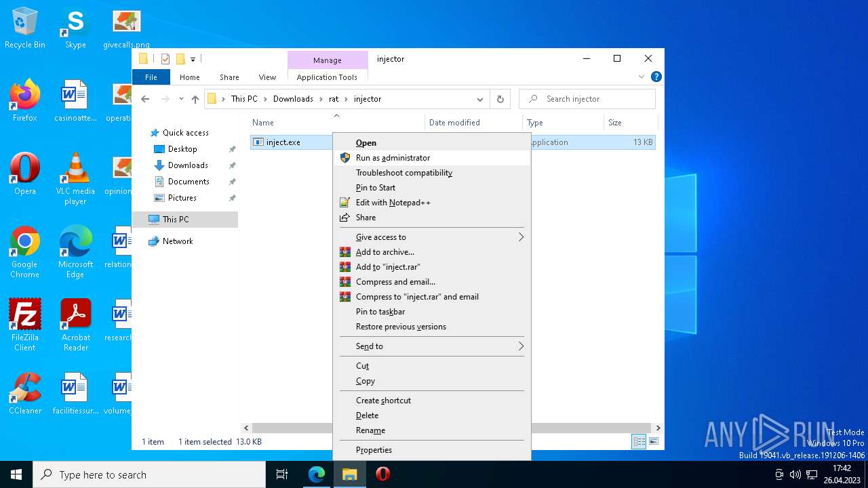Open givecalls.png desktop file
The width and height of the screenshot is (868, 488).
126,28
